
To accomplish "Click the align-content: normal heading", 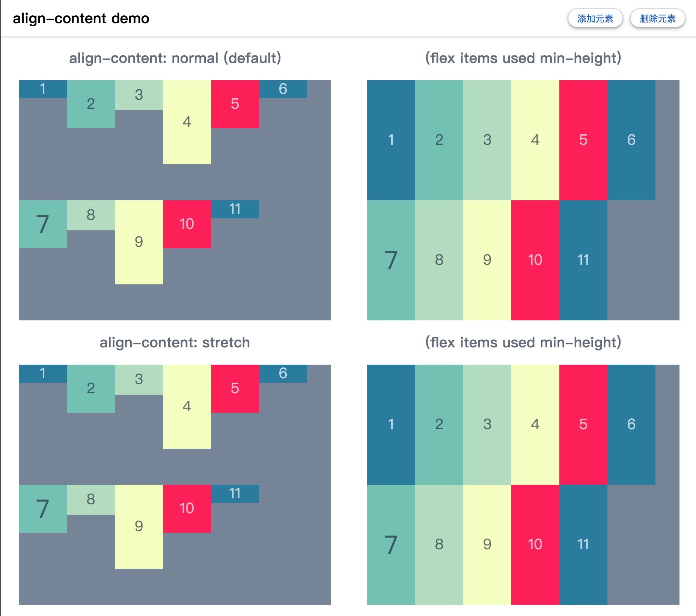I will tap(175, 57).
